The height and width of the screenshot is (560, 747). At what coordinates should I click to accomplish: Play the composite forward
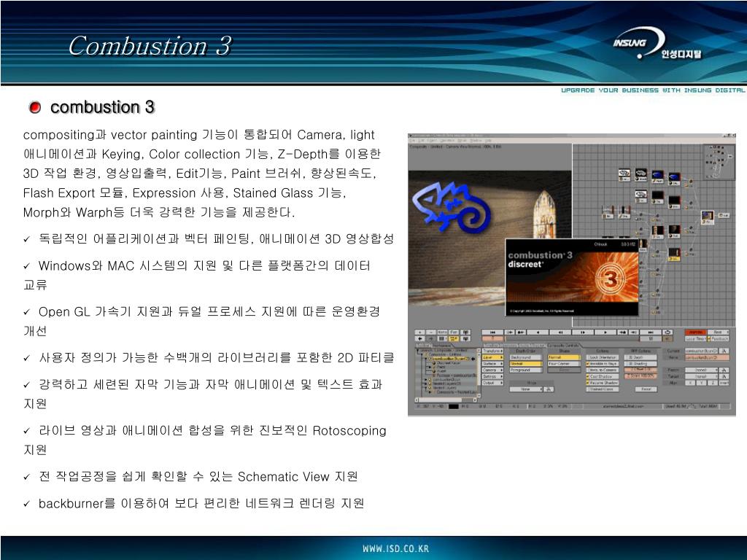(605, 332)
